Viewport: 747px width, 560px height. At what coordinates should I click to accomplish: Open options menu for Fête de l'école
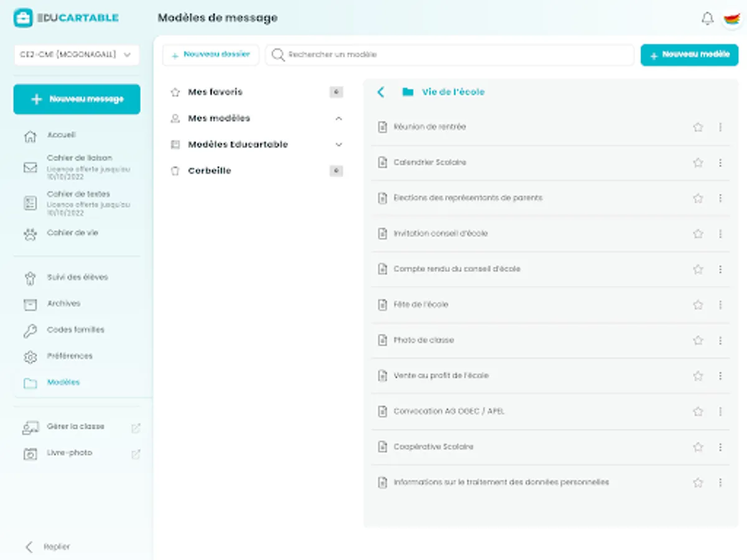[x=720, y=304]
